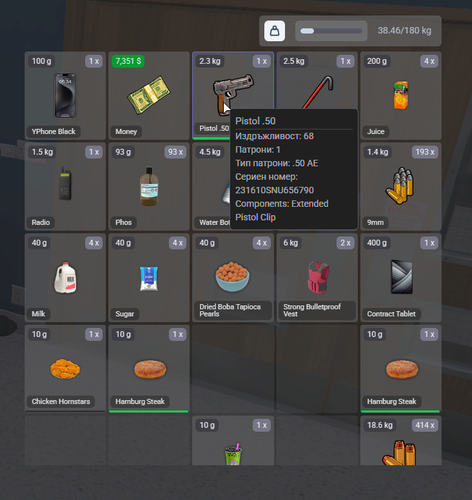Screen dimensions: 472x500
Task: Select the Money cash stack icon
Action: coord(149,95)
